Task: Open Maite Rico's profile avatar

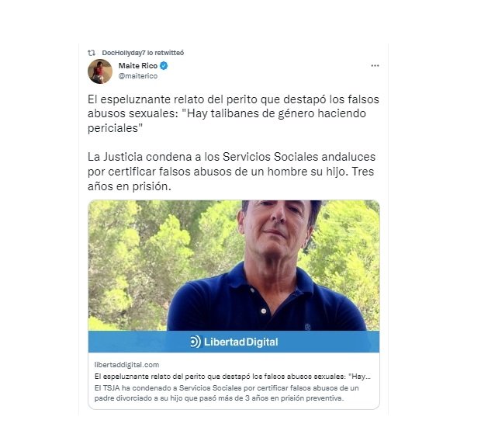Action: (x=100, y=71)
